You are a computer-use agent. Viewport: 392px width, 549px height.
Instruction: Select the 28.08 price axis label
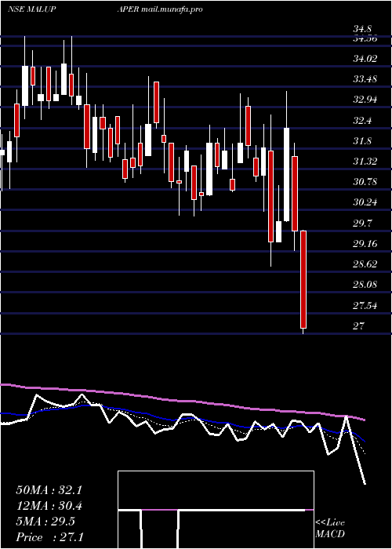click(365, 285)
